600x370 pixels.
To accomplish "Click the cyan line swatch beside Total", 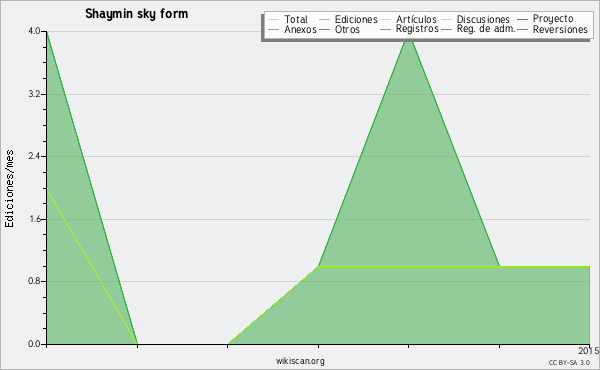I will pyautogui.click(x=274, y=20).
